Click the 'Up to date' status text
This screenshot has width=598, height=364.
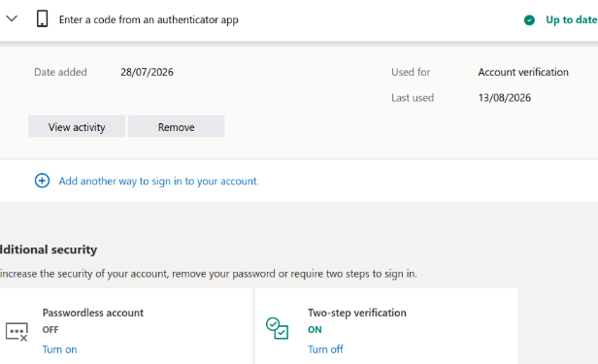coord(572,19)
